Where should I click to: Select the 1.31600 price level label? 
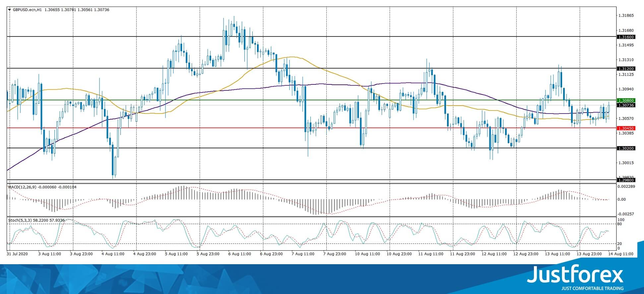click(626, 37)
